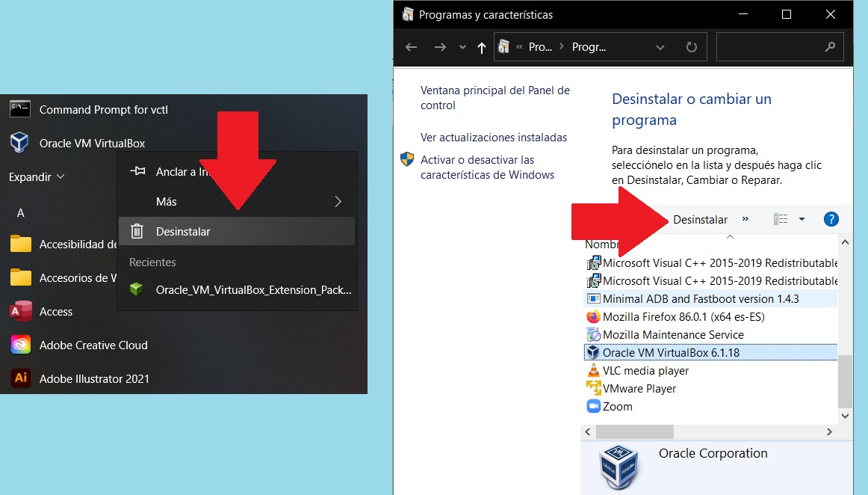Collapse the Expandir section in Start menu
The width and height of the screenshot is (868, 495).
[37, 176]
